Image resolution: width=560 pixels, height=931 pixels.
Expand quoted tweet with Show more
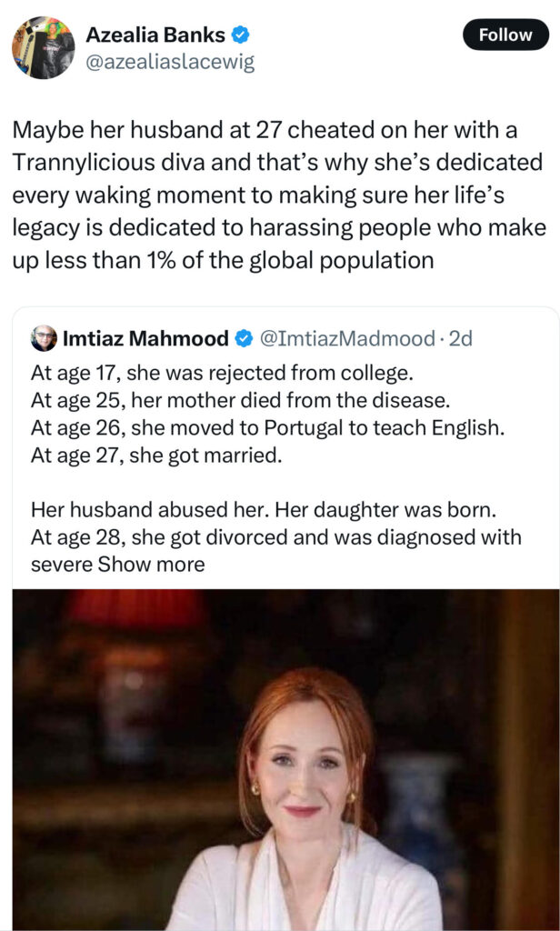click(x=151, y=564)
